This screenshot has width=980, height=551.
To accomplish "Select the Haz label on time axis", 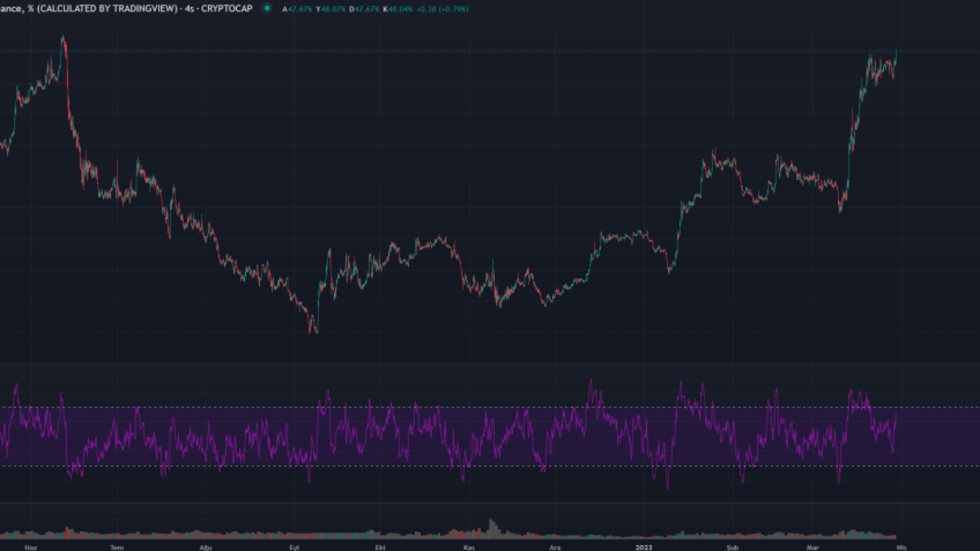I will [x=31, y=547].
